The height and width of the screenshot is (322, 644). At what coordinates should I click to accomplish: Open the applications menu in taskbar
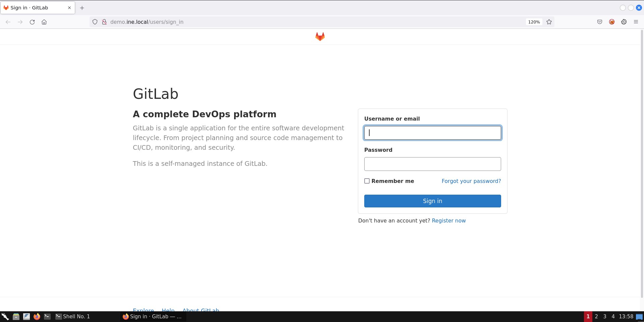pos(5,316)
